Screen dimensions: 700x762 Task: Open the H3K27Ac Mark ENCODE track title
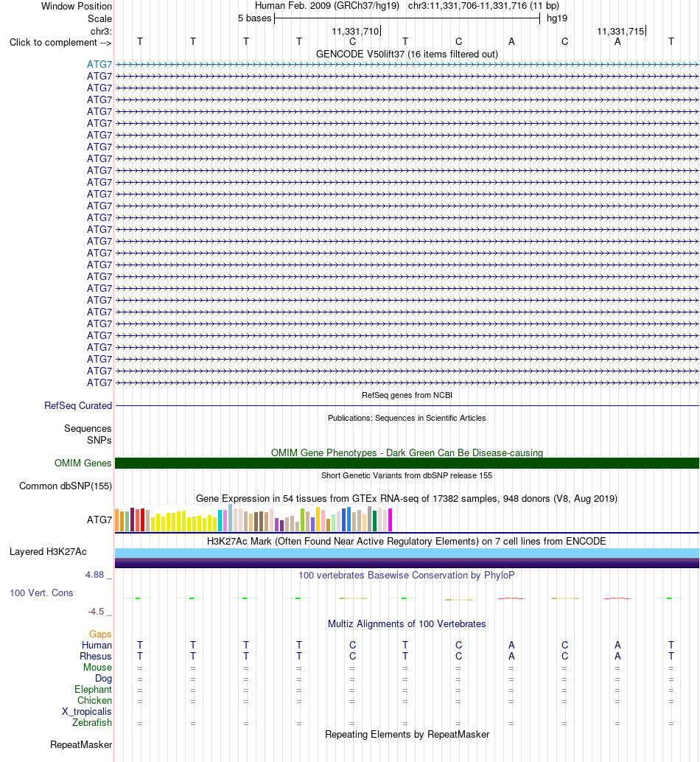click(407, 542)
